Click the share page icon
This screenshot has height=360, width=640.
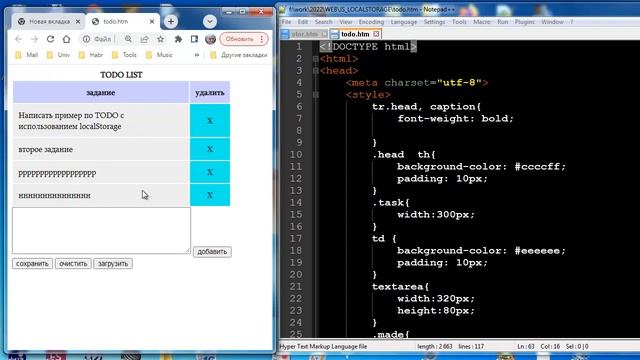[x=144, y=39]
